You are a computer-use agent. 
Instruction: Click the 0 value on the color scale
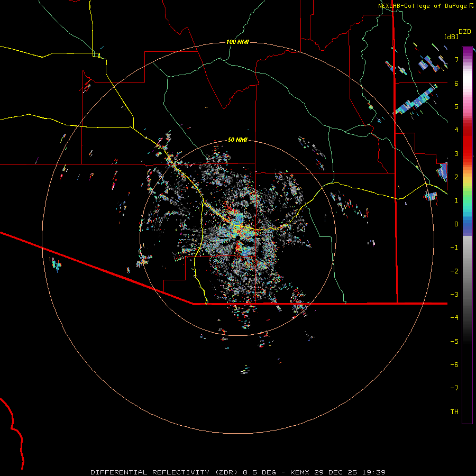[x=456, y=224]
